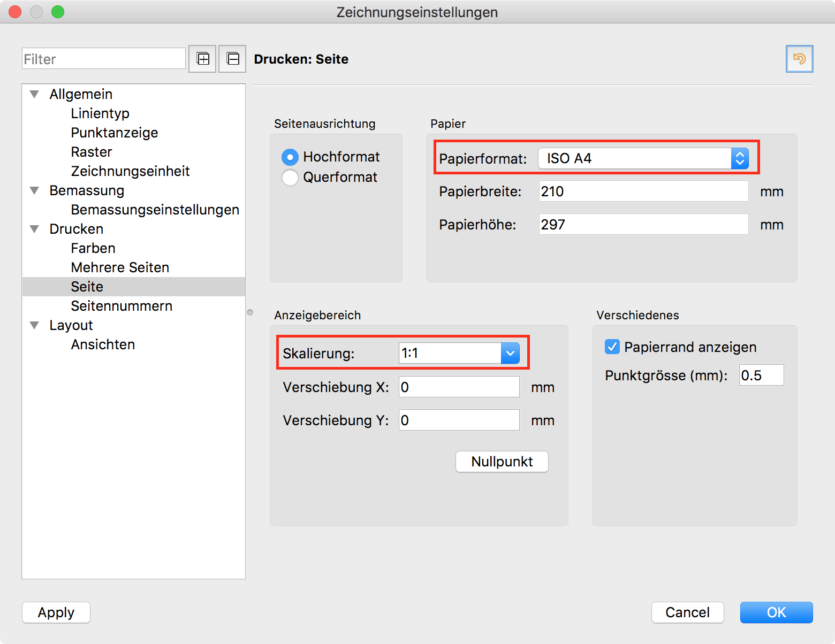Open the Skalierung scale dropdown arrow
835x644 pixels.
510,354
